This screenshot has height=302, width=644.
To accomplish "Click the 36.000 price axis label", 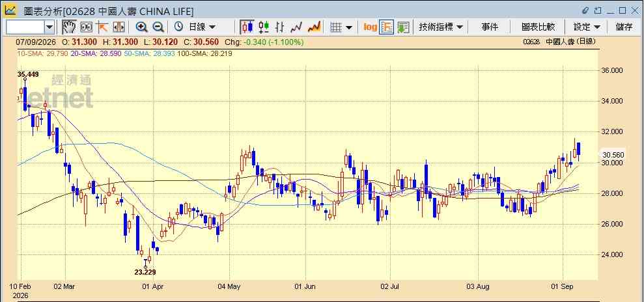I will click(612, 70).
